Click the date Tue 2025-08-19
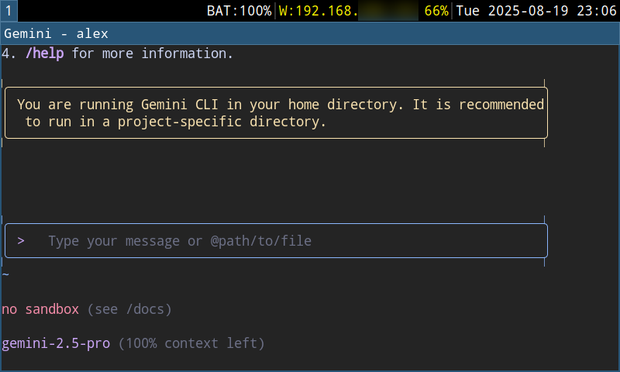This screenshot has width=620, height=372. (x=512, y=11)
